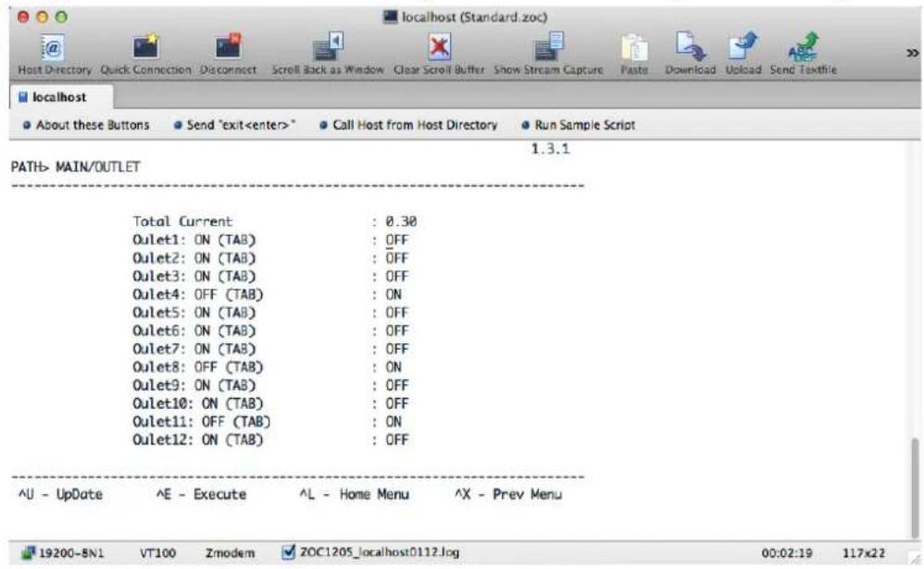Click the Oulet4: OFF (TAB) row
This screenshot has width=924, height=569.
[x=197, y=294]
